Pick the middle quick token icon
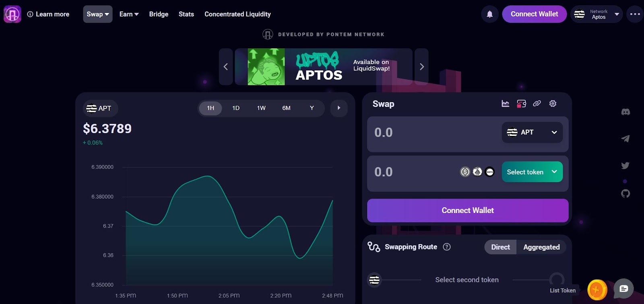This screenshot has width=644, height=304. click(x=477, y=172)
